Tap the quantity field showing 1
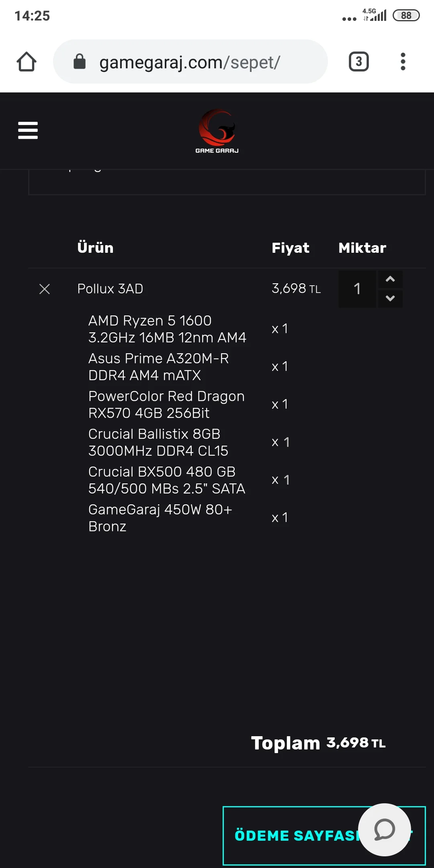 [357, 289]
